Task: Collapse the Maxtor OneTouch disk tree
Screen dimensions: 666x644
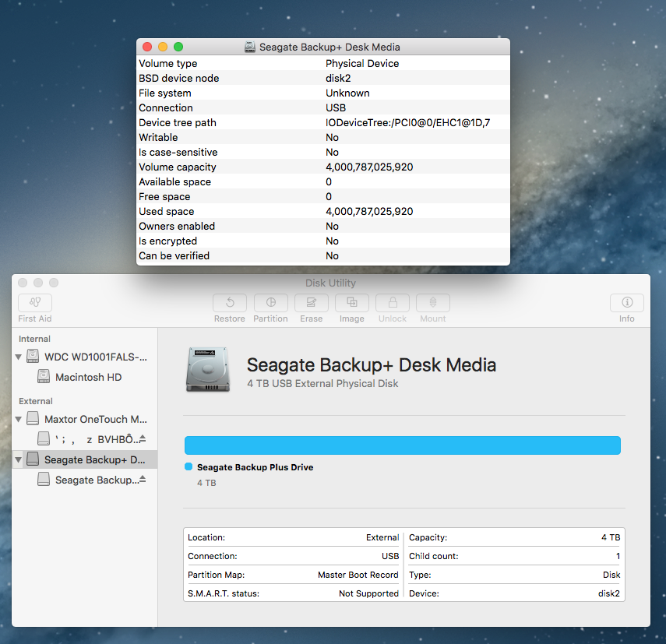Action: tap(18, 420)
